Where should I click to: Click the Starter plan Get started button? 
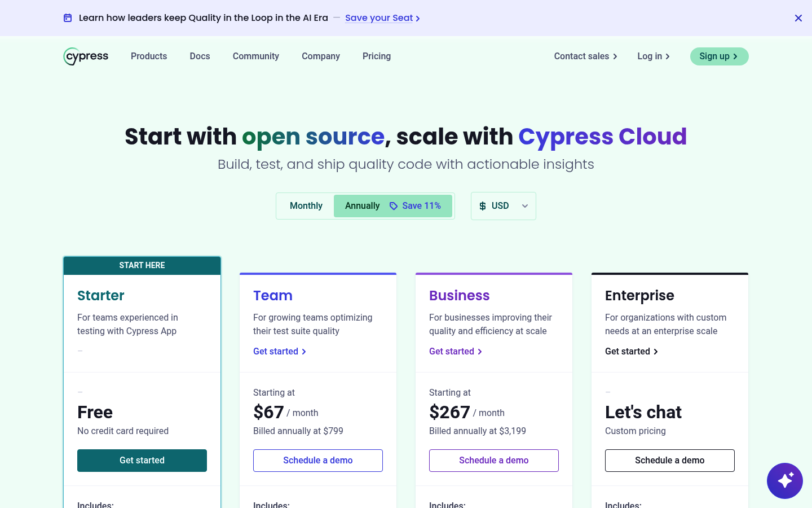[142, 461]
